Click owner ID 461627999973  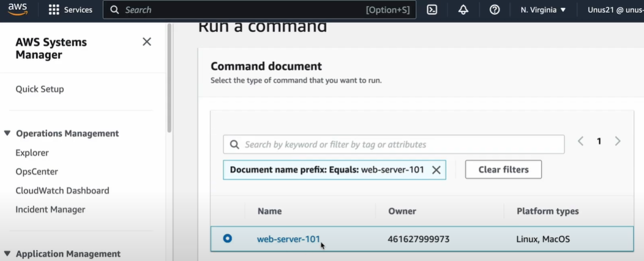pyautogui.click(x=419, y=239)
